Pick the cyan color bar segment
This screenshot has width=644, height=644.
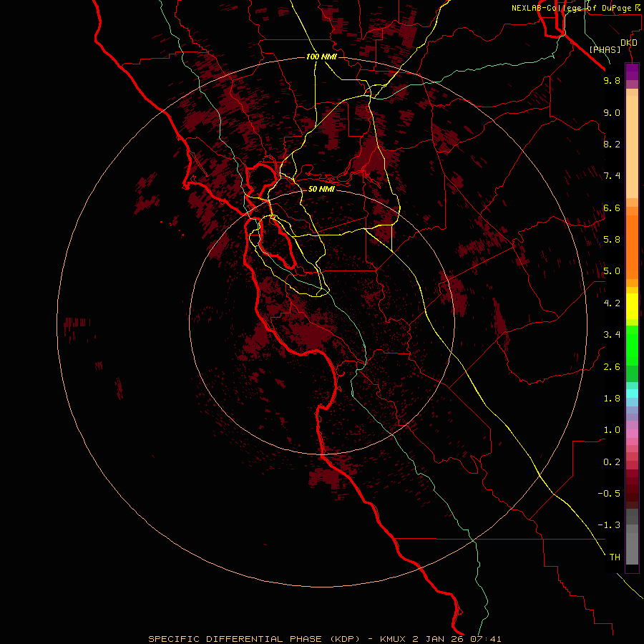(632, 394)
